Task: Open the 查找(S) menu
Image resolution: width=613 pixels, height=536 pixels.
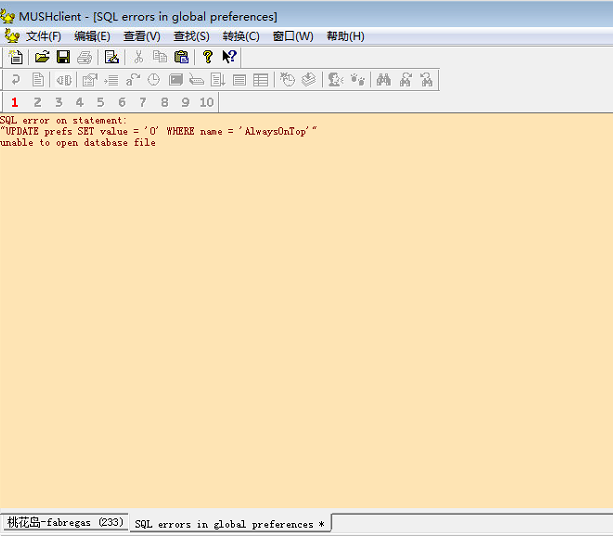Action: coord(192,36)
